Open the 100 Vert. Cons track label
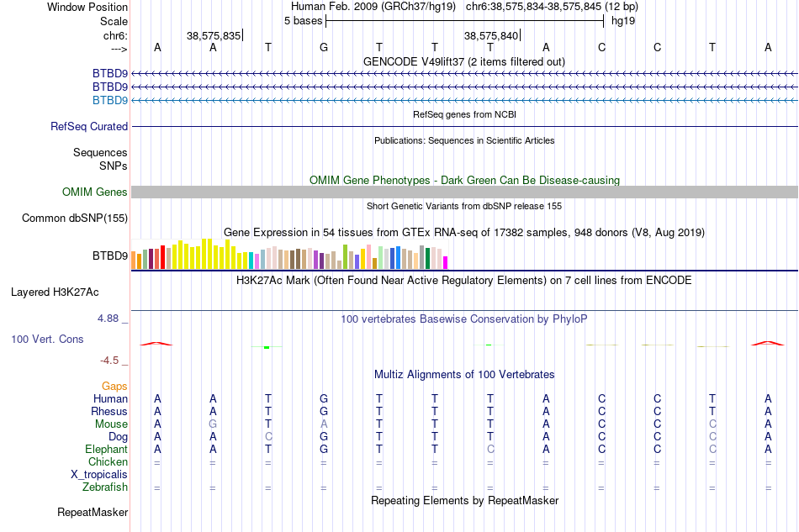The height and width of the screenshot is (532, 799). click(47, 339)
